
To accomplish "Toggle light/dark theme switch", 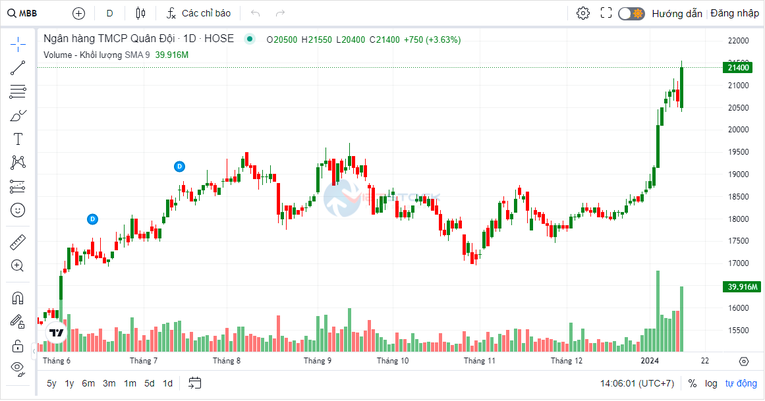I will (631, 13).
